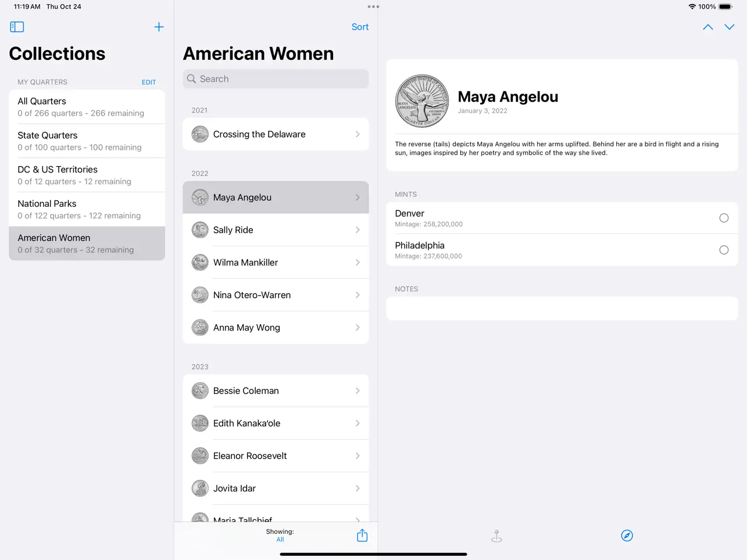Toggle the sidebar panel icon
The width and height of the screenshot is (747, 560).
(x=17, y=27)
